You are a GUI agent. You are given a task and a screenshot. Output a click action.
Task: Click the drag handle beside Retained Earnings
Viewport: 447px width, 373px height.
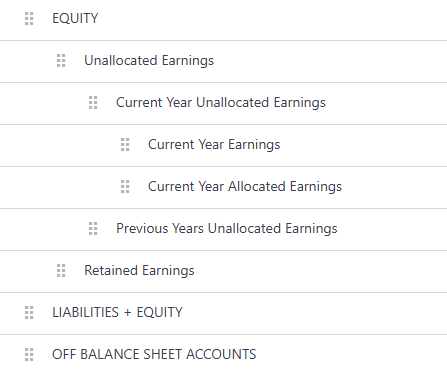coord(61,271)
